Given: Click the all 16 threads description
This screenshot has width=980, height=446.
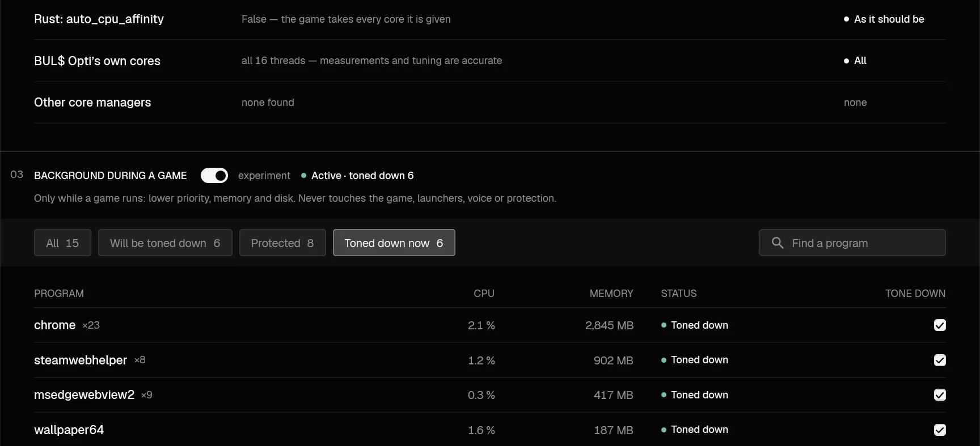Looking at the screenshot, I should pyautogui.click(x=371, y=61).
